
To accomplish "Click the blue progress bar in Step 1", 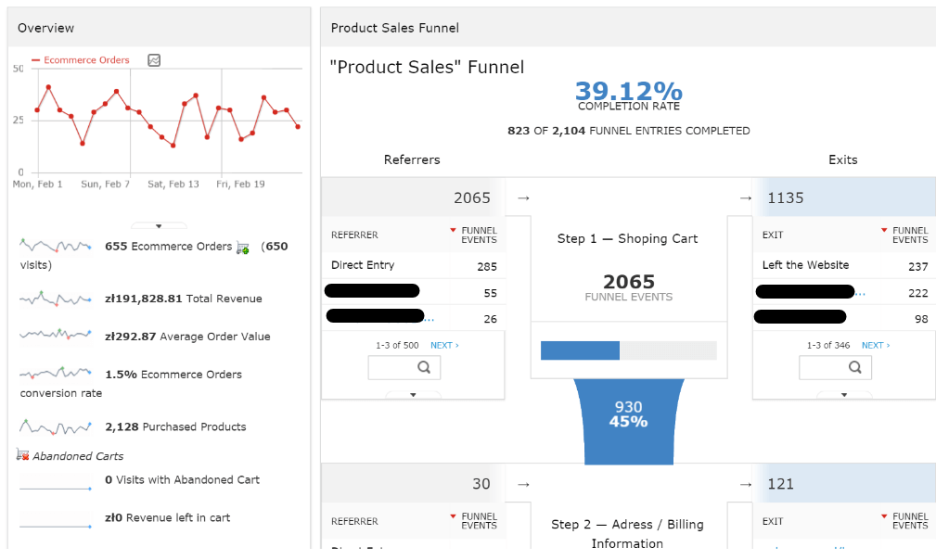I will [x=579, y=350].
